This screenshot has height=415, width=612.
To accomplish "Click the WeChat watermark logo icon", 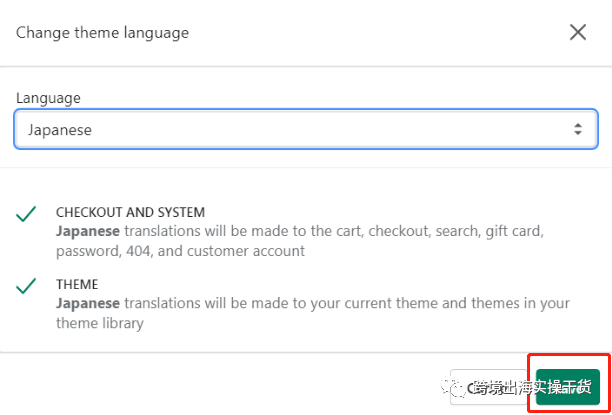I will 454,387.
